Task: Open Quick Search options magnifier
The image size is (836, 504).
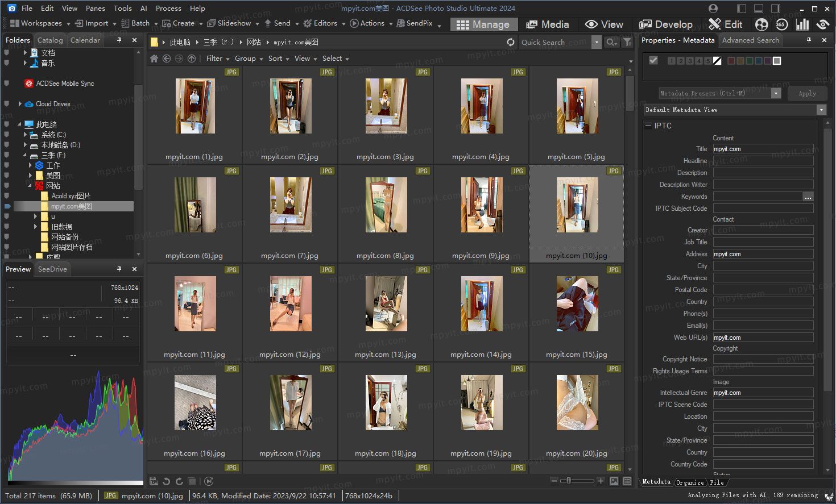Action: click(x=611, y=42)
